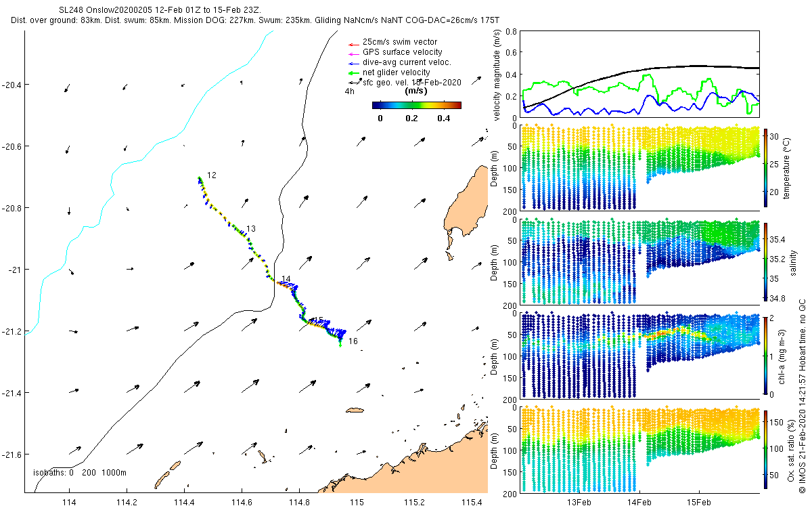Screen dimensions: 812x508
Task: Click the salinity colorbar scale
Action: click(x=766, y=262)
